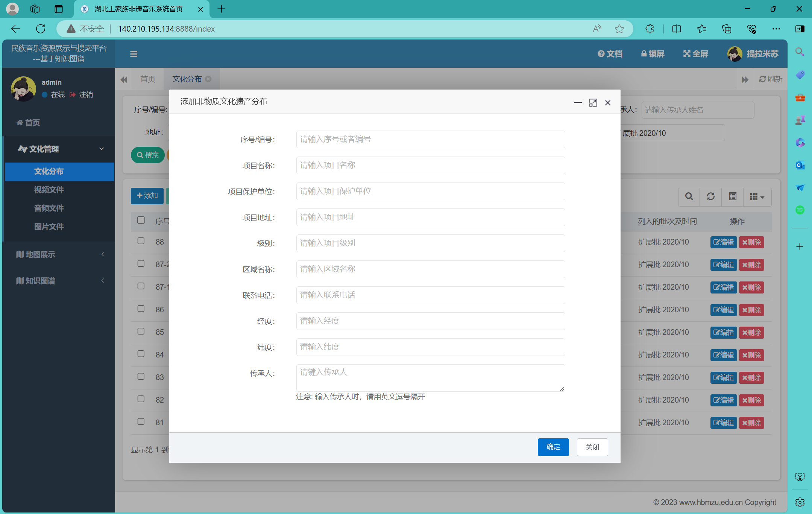Delete row 81 with 删除
Viewport: 812px width, 514px height.
(x=751, y=423)
